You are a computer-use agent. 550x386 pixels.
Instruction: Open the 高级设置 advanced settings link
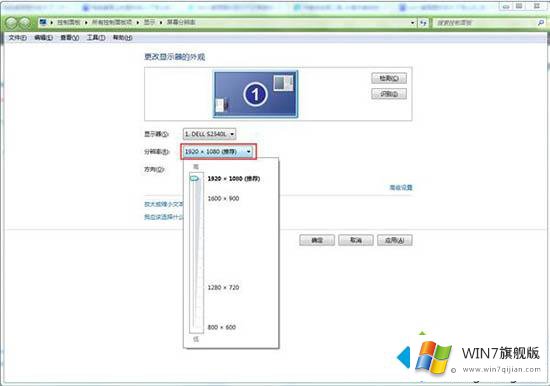coord(401,187)
